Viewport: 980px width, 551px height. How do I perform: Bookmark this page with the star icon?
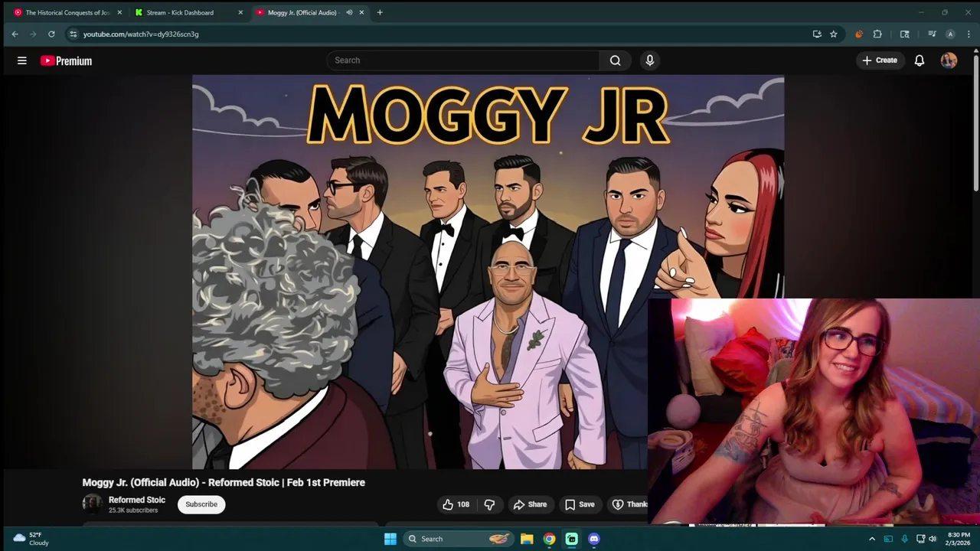click(834, 34)
